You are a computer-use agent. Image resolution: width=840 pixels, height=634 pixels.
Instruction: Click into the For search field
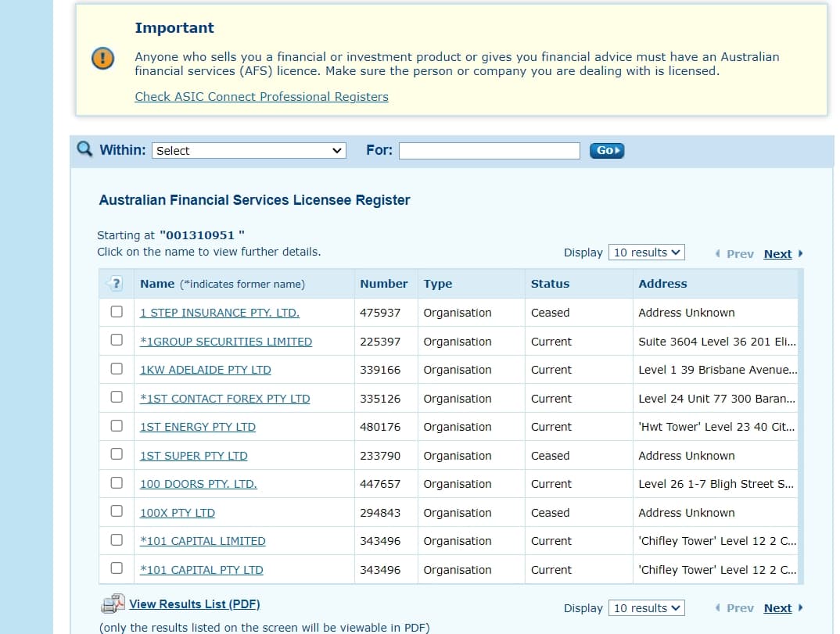(489, 150)
